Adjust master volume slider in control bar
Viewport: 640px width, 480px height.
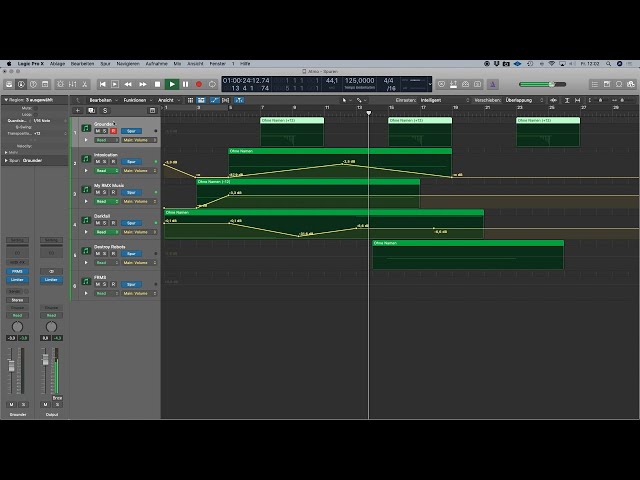coord(543,84)
